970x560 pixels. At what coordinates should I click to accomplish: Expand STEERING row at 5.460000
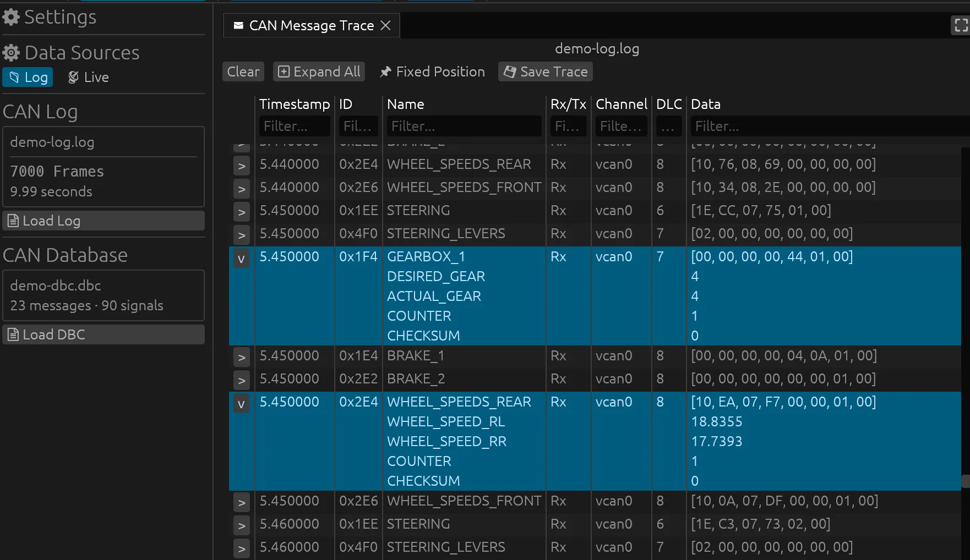point(241,525)
